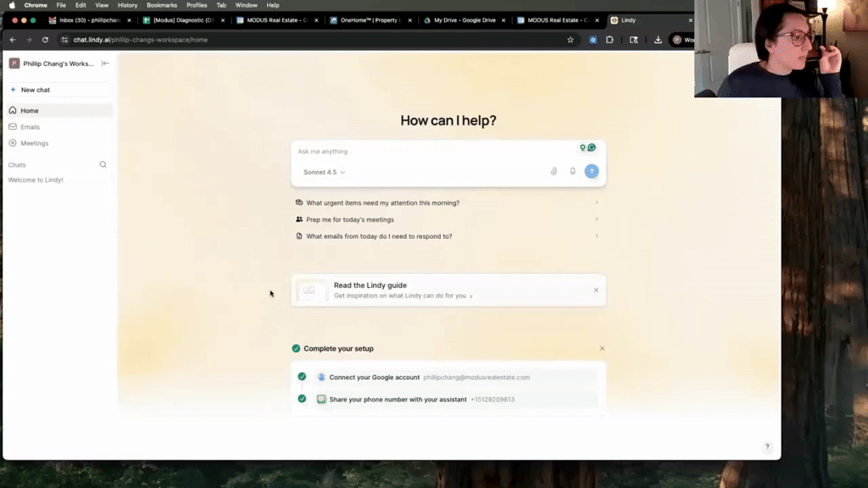Click the microphone voice input icon
This screenshot has width=868, height=488.
[573, 171]
